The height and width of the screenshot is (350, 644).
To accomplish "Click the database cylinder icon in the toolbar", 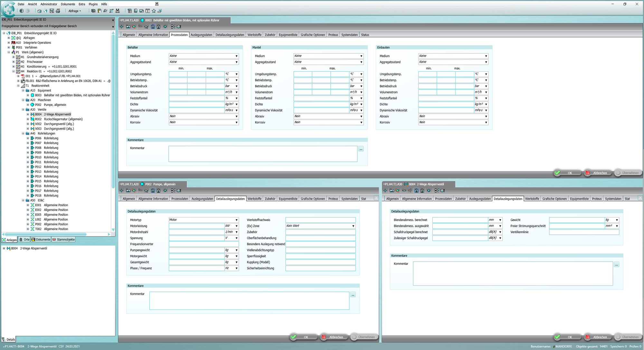I will pos(39,11).
